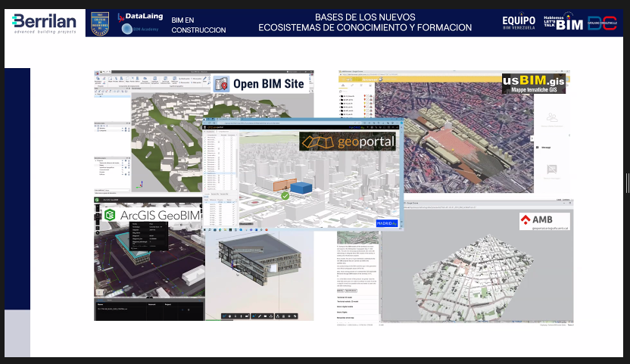Click the geoportal logo banner

click(x=348, y=142)
